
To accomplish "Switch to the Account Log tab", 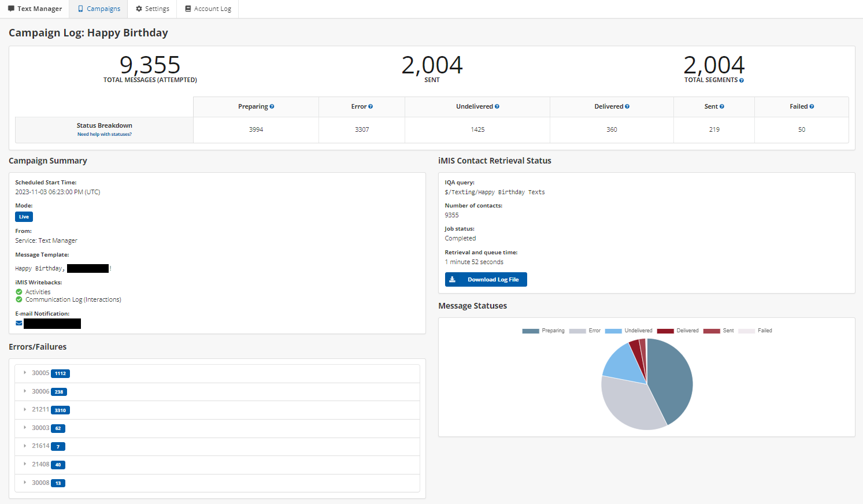I will (x=208, y=9).
